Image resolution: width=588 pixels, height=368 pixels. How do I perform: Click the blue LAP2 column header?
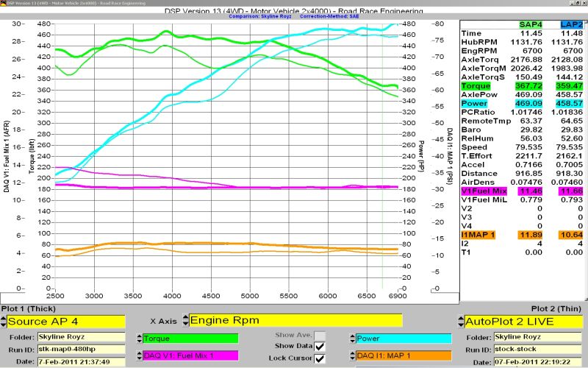[572, 24]
